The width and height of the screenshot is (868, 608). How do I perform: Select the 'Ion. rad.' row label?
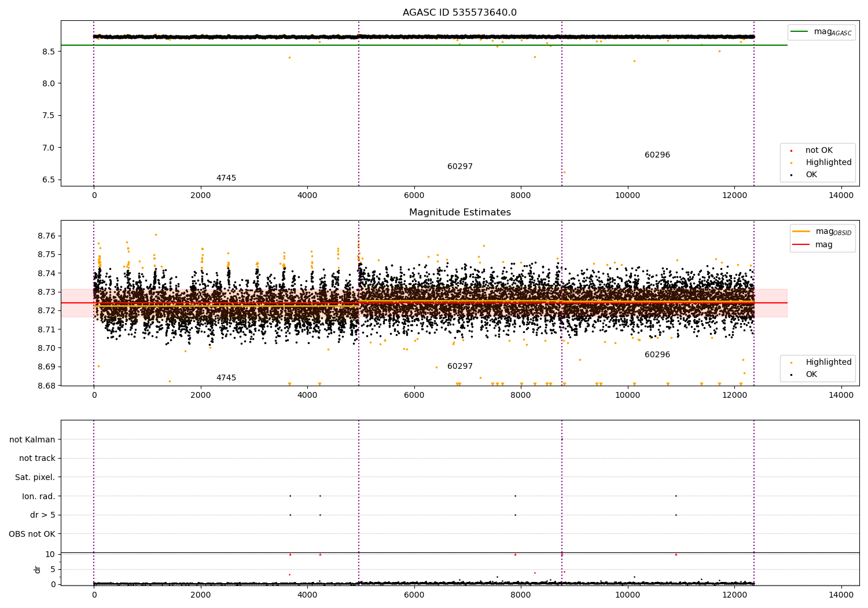39,496
